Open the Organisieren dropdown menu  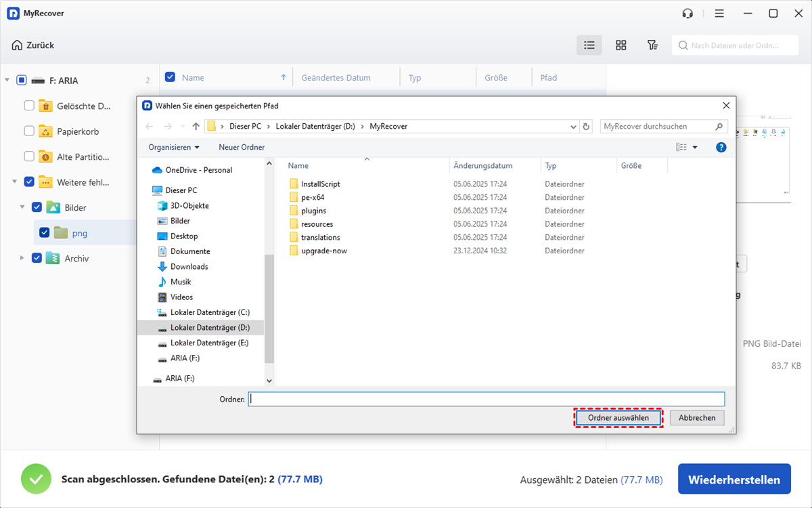(x=174, y=147)
